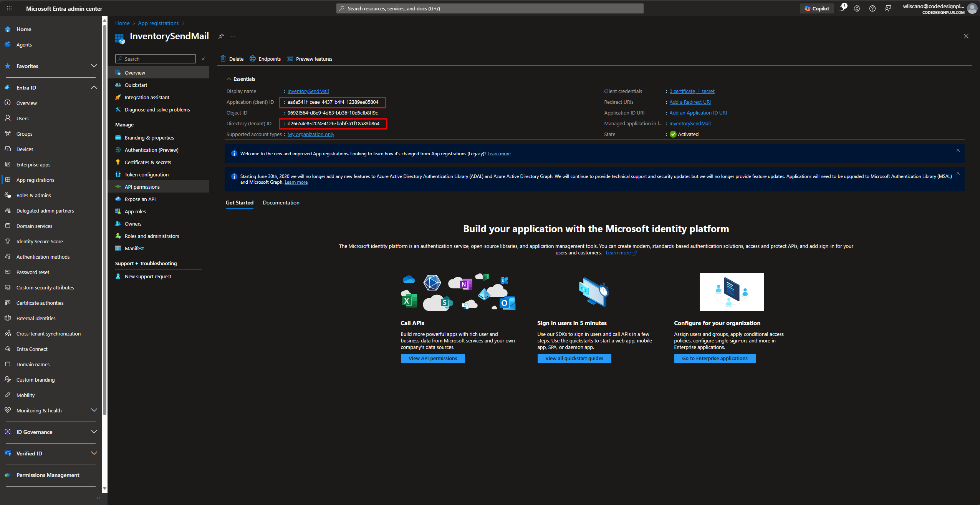Viewport: 980px width, 505px height.
Task: Click the App roles icon
Action: 118,211
